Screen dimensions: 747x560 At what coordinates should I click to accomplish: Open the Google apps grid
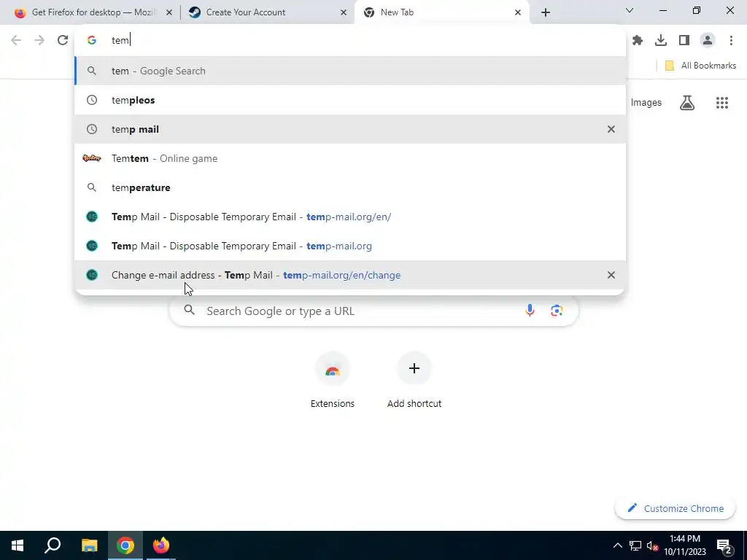pos(721,102)
